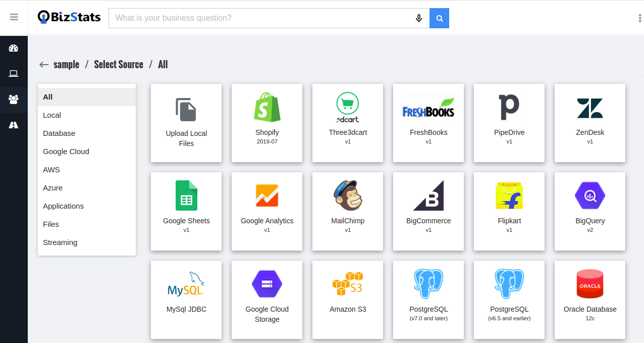
Task: Choose the PipeDrive source icon
Action: [x=509, y=107]
